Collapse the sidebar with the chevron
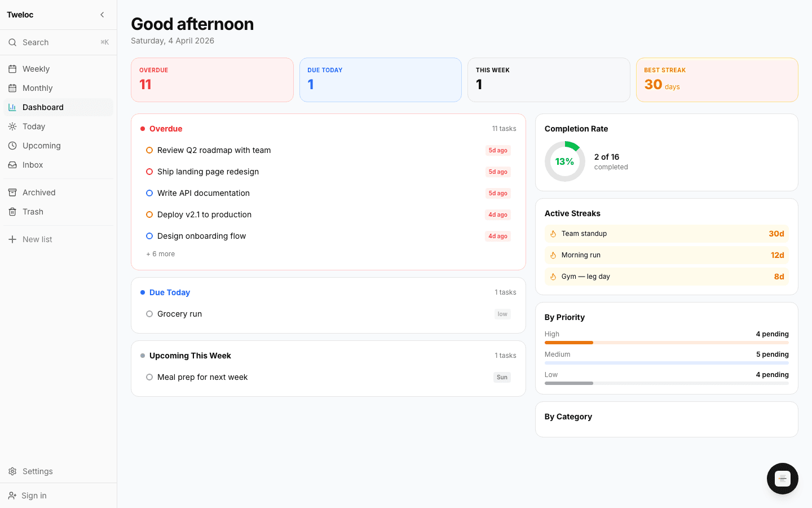812x508 pixels. 102,15
